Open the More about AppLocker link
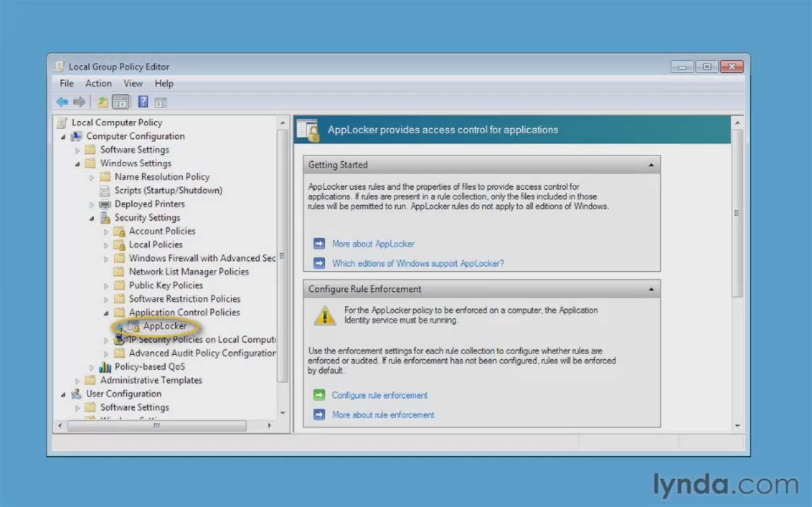The height and width of the screenshot is (507, 812). click(373, 244)
